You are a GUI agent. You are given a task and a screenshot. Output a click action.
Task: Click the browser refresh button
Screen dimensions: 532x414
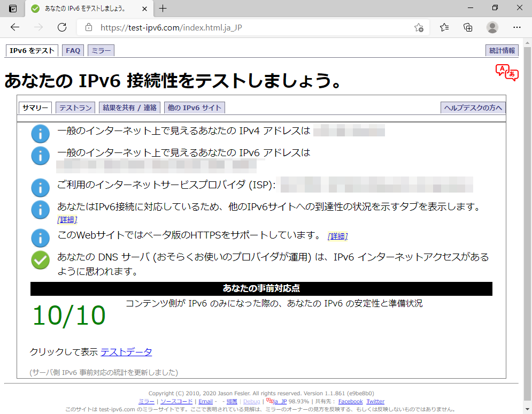pos(62,27)
